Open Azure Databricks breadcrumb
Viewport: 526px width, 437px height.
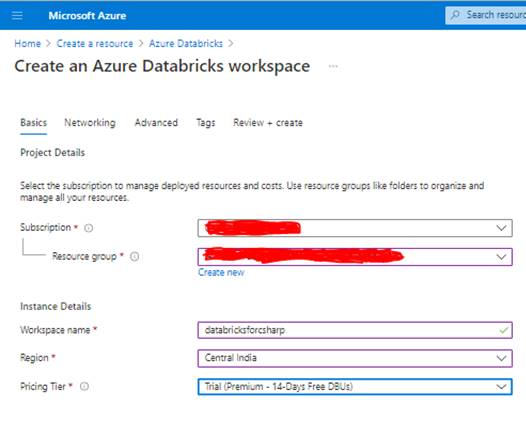point(186,44)
